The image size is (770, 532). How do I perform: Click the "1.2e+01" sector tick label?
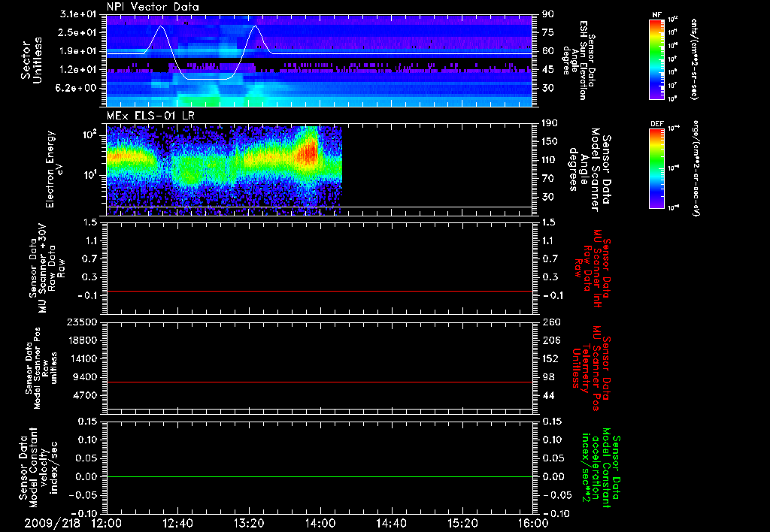[78, 70]
